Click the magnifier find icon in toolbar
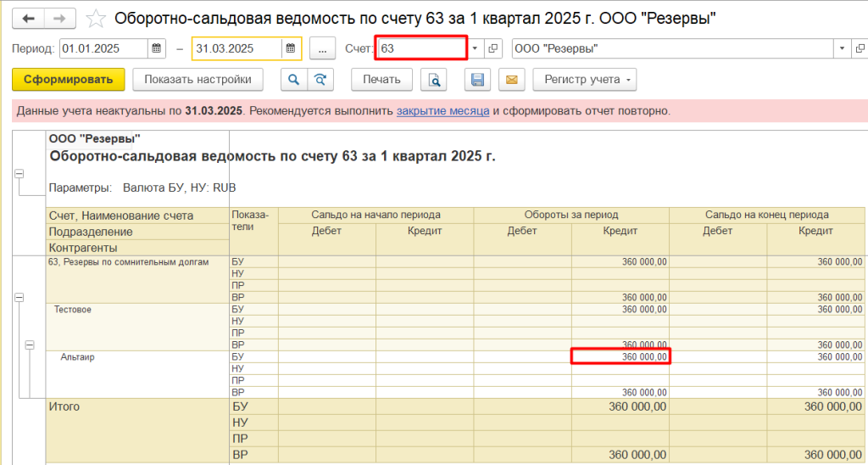This screenshot has width=868, height=465. pyautogui.click(x=294, y=80)
